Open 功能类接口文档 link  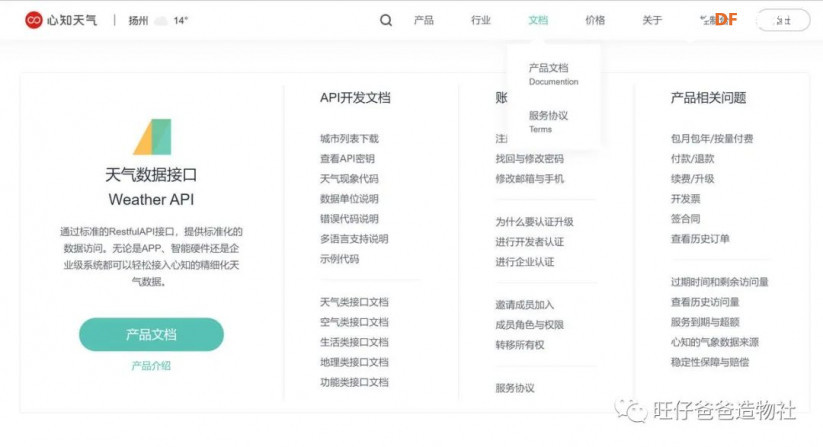[x=354, y=382]
